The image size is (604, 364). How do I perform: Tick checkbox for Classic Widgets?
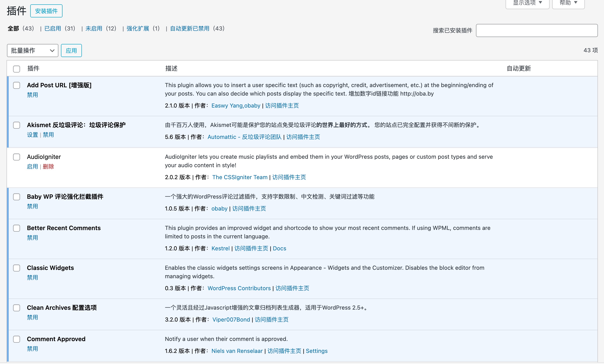[16, 268]
